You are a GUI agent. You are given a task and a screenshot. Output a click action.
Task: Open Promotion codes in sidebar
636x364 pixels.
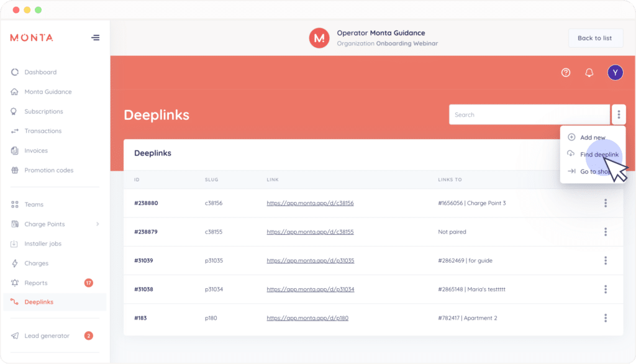coord(48,170)
